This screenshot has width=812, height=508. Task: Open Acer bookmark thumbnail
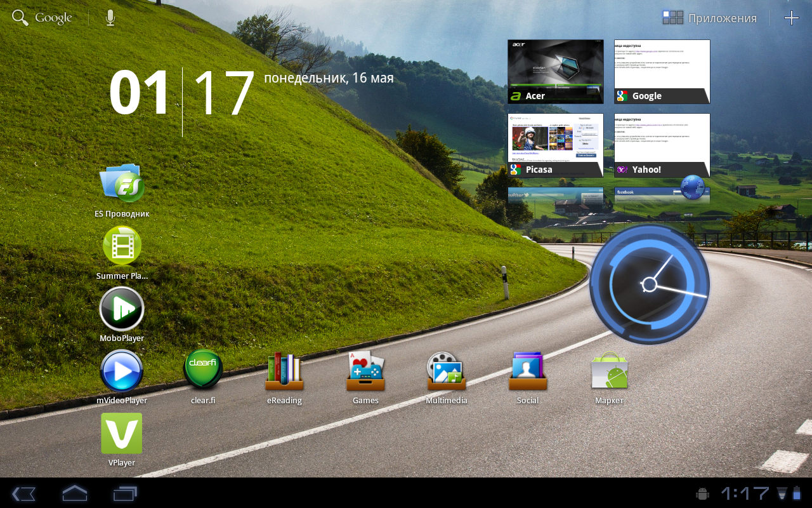click(x=556, y=71)
